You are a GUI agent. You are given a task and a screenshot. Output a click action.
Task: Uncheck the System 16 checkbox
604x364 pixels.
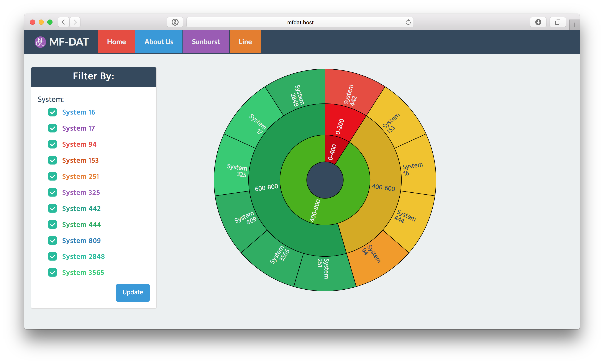coord(53,112)
